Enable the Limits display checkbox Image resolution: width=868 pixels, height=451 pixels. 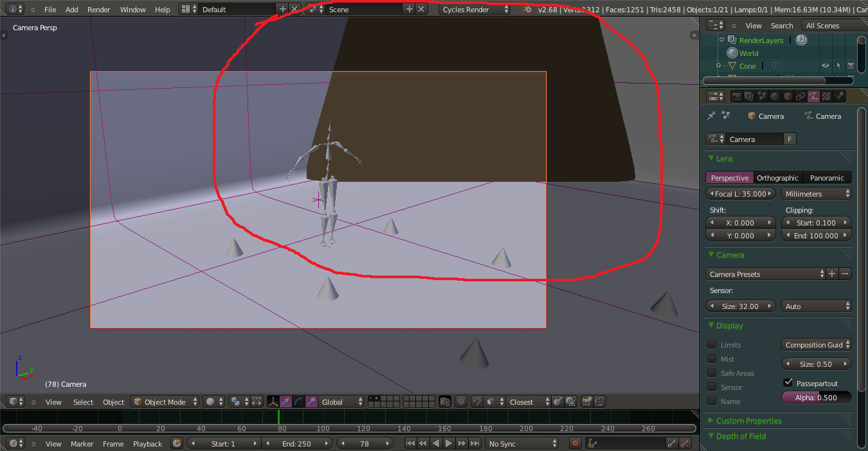tap(712, 344)
